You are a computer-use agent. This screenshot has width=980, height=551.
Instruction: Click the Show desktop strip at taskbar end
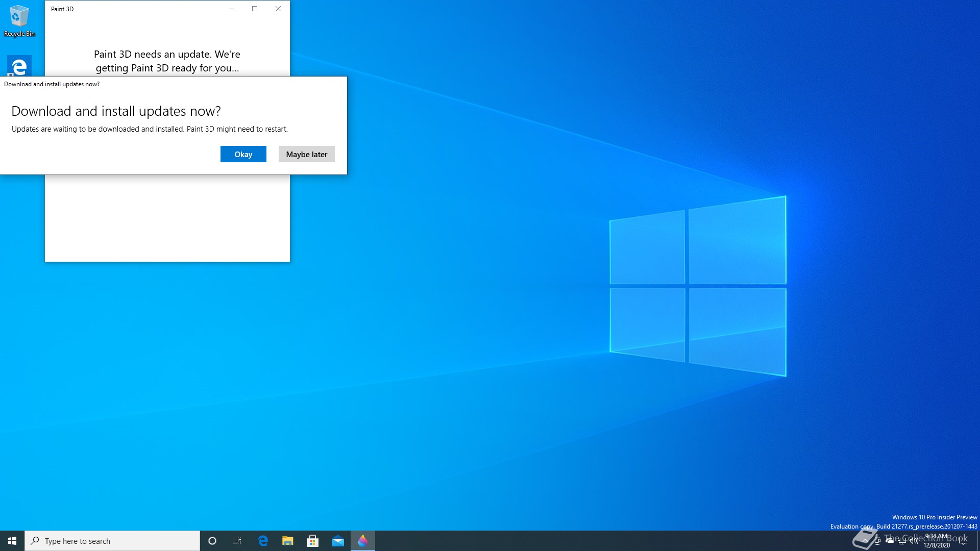pyautogui.click(x=978, y=541)
